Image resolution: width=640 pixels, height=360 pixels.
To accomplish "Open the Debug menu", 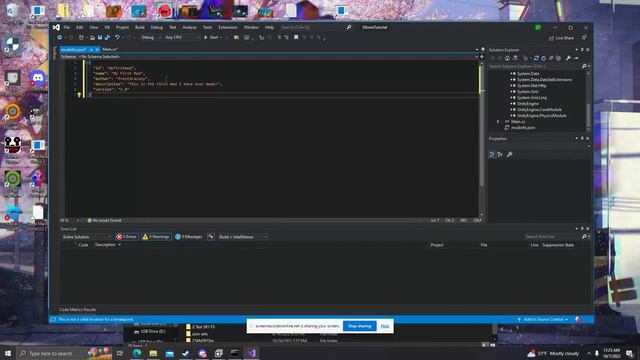I will (x=157, y=27).
